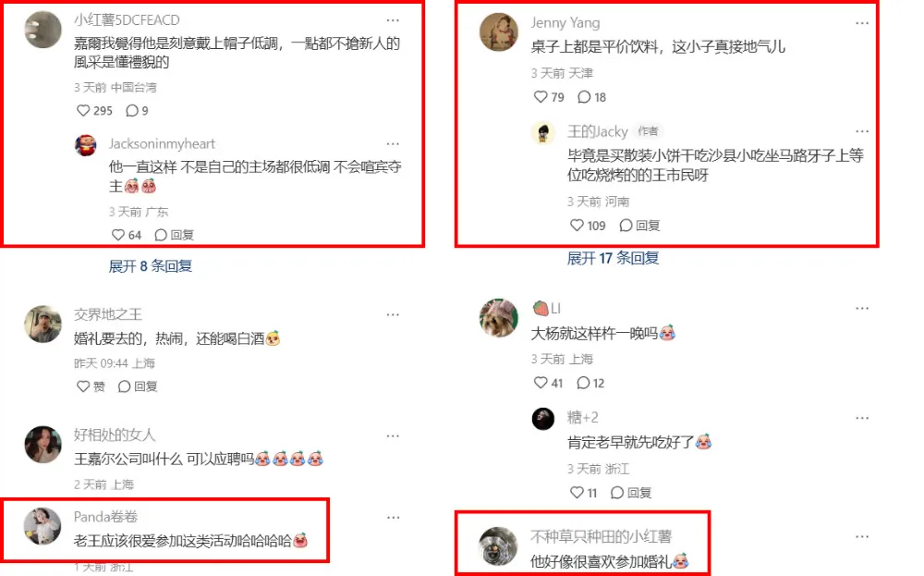The image size is (924, 576).
Task: Like the comment by 小红薯5DCFEACD
Action: click(x=94, y=111)
